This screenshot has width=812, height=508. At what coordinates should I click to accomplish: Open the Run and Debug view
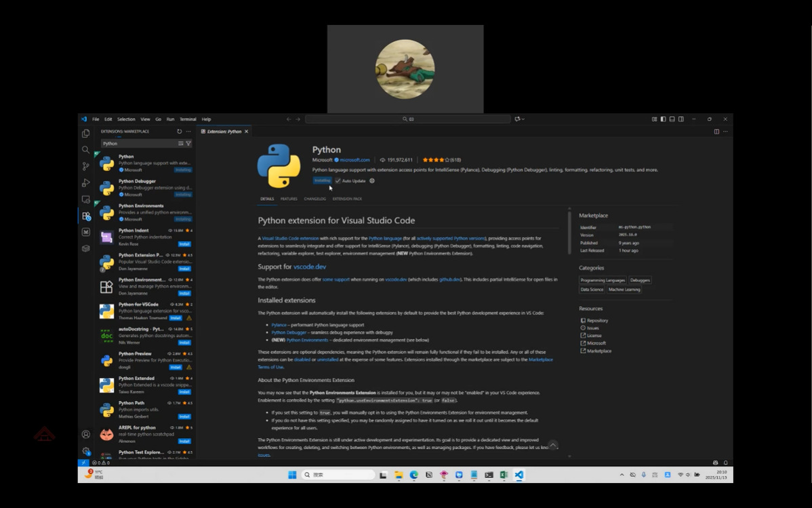(x=85, y=183)
